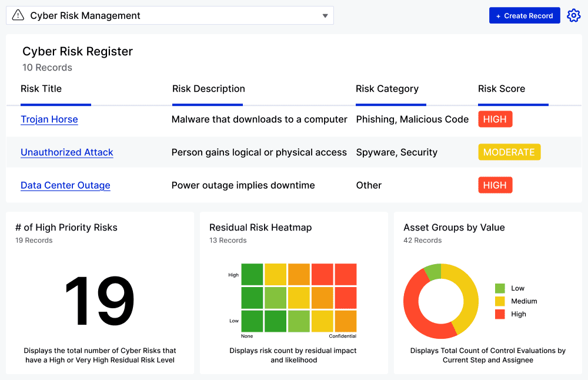
Task: Click the HIGH badge for Trojan Horse
Action: pos(495,119)
